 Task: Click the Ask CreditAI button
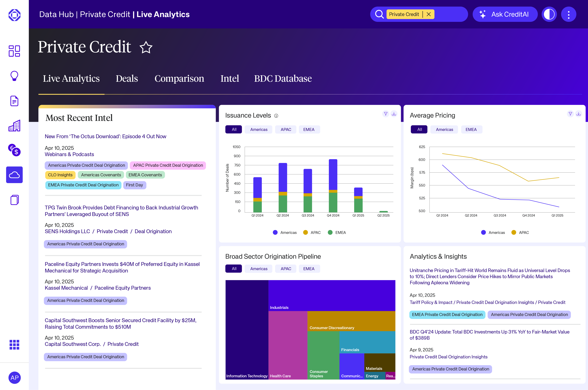click(x=505, y=14)
